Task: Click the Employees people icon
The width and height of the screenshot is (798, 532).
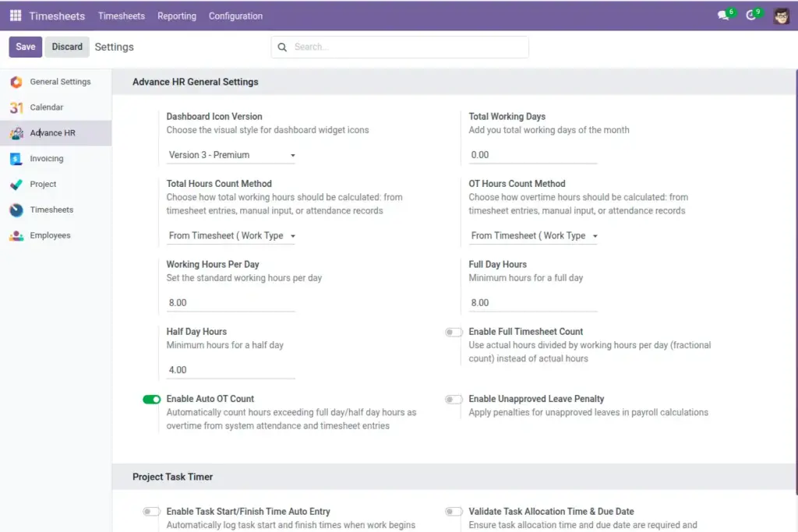Action: [16, 235]
